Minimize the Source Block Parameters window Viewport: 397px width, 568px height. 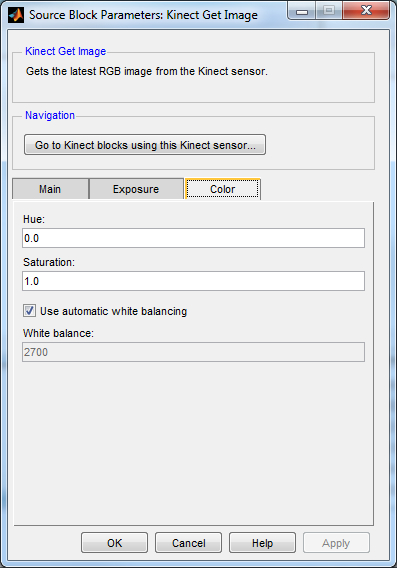pyautogui.click(x=302, y=11)
